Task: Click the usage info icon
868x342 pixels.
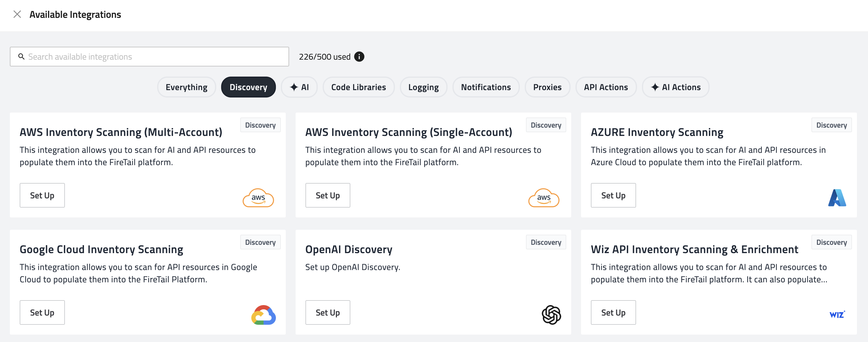Action: pos(359,57)
